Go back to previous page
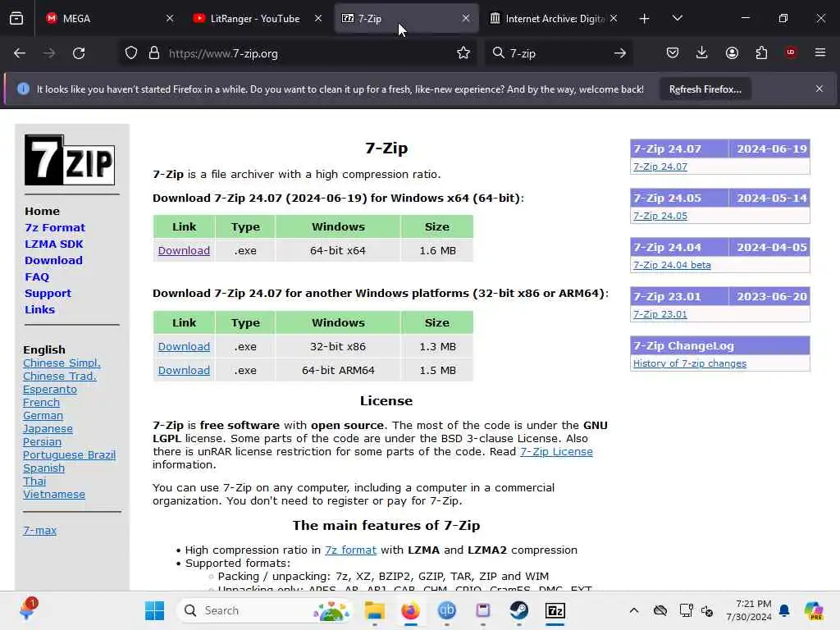The width and height of the screenshot is (840, 630). pos(20,53)
